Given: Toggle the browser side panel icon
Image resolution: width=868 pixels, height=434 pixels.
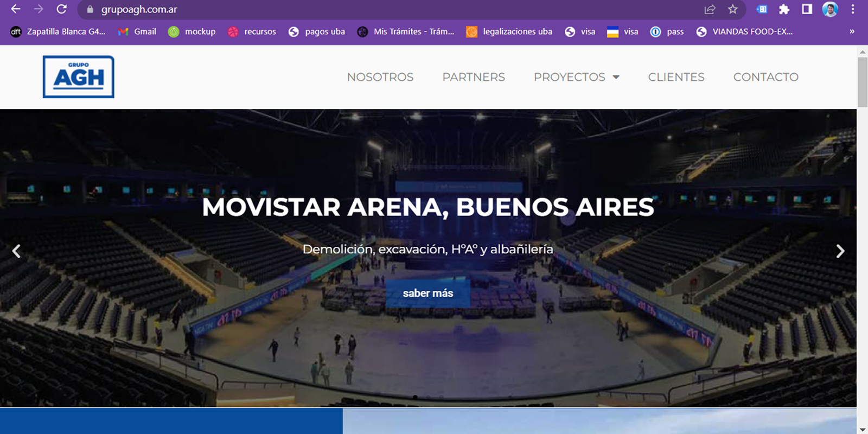Looking at the screenshot, I should click(807, 9).
